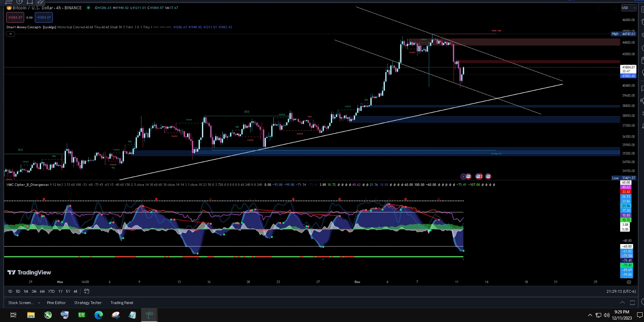Open the Windows volume control icon
This screenshot has width=644, height=322.
click(606, 315)
